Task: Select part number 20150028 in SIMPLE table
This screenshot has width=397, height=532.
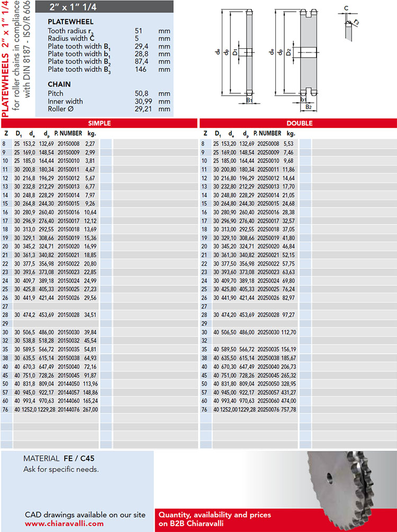Action: click(68, 315)
